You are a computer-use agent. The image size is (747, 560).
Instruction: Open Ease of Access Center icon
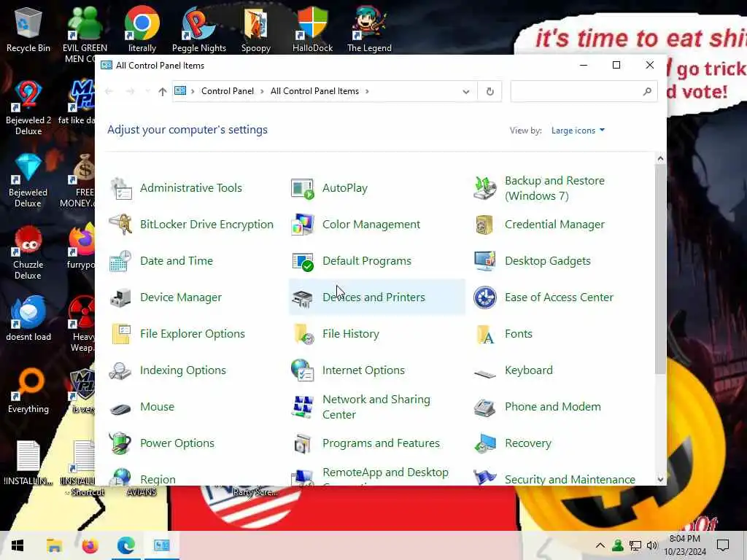(485, 297)
